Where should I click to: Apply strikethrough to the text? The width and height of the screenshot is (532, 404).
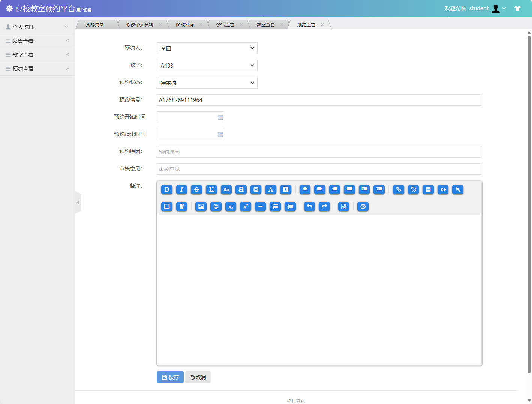196,190
